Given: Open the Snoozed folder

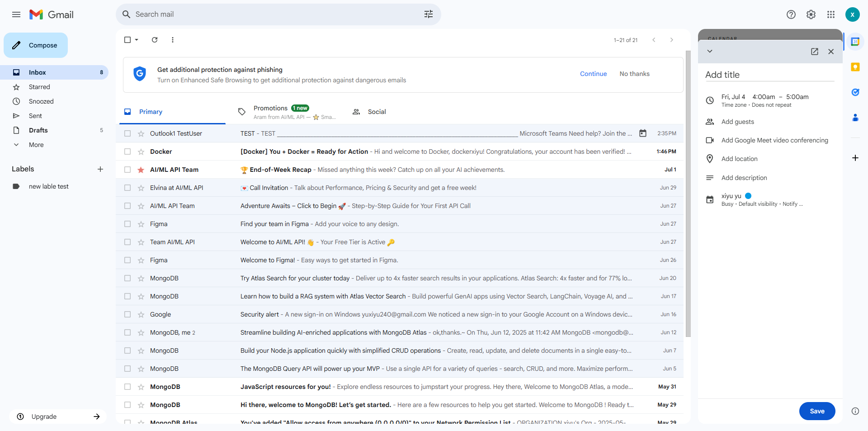Looking at the screenshot, I should 41,101.
